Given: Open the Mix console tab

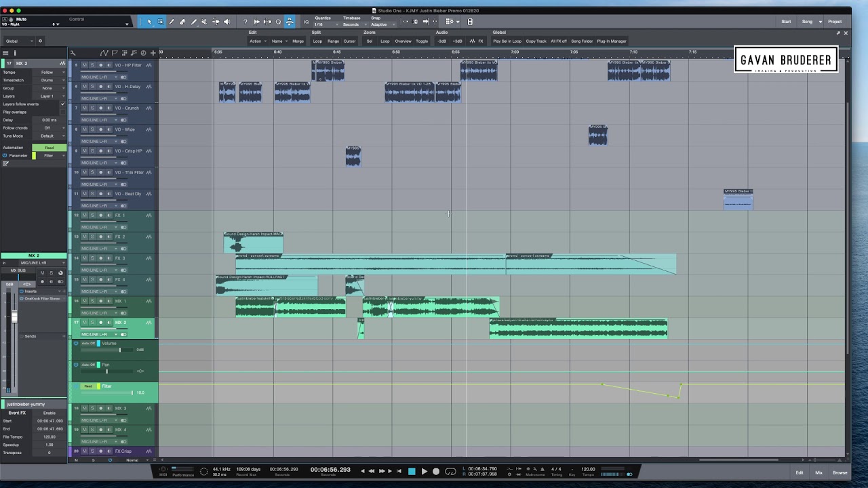Looking at the screenshot, I should point(818,472).
